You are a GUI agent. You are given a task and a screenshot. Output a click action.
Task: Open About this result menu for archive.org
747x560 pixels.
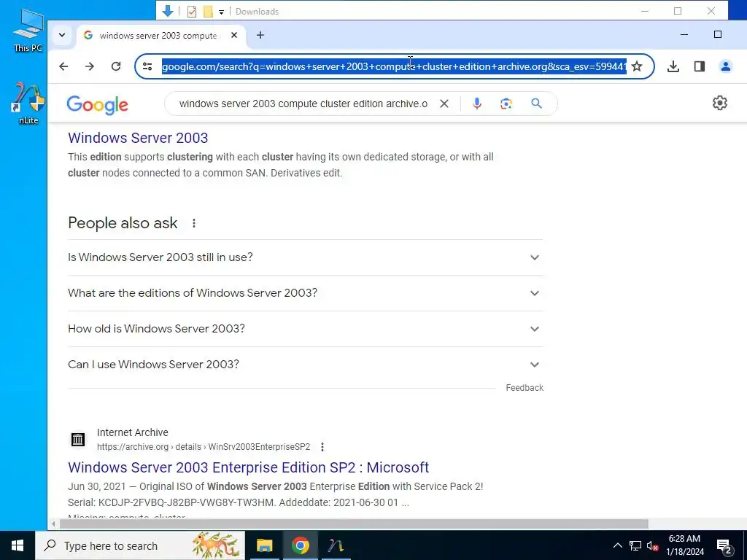click(x=322, y=447)
